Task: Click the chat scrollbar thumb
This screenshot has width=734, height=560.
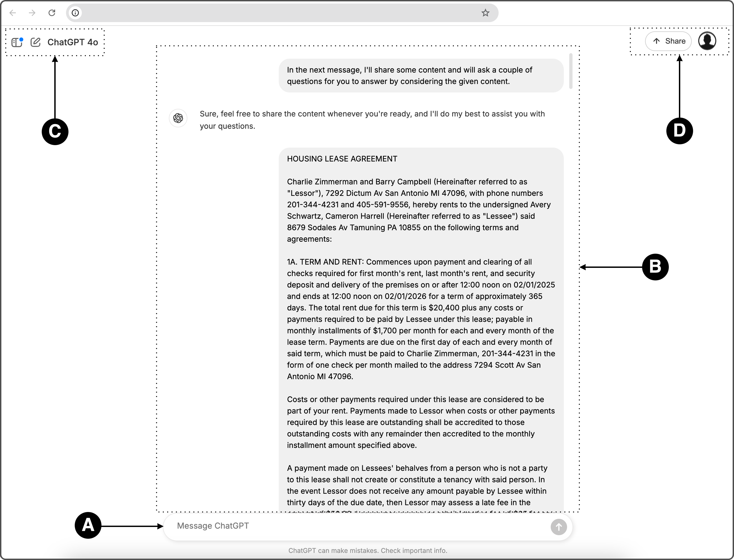Action: [571, 71]
